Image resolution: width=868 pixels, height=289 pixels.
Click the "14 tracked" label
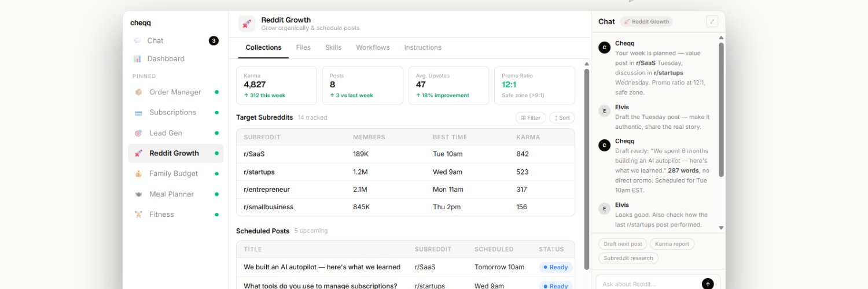pos(312,118)
